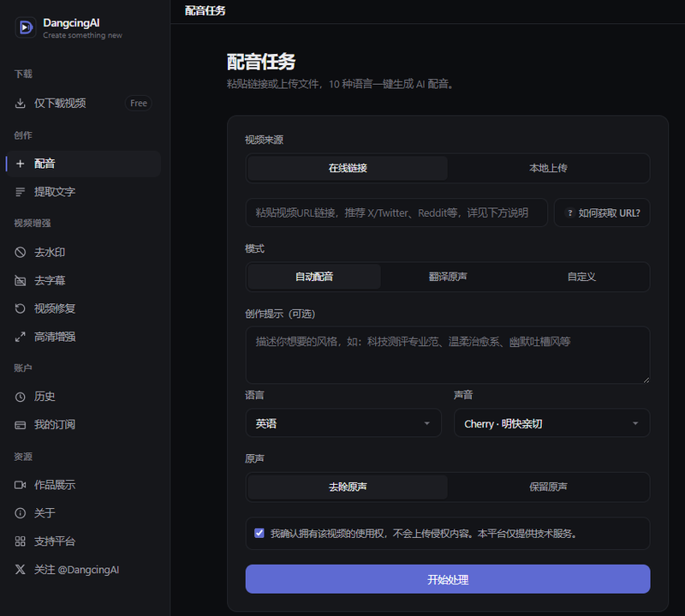This screenshot has height=616, width=685.
Task: Click the 视频修复 restore arrow icon
Action: click(20, 308)
